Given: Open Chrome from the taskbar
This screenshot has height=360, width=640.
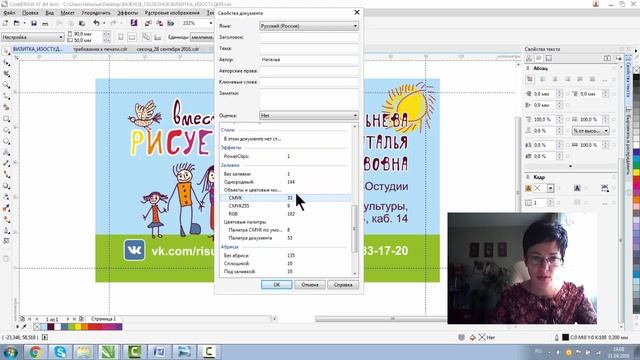Looking at the screenshot, I should pos(36,352).
